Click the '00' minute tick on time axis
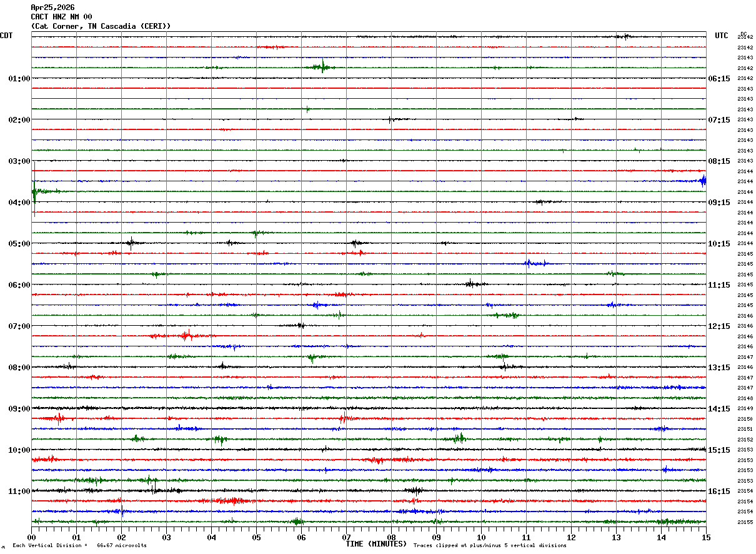Image resolution: width=756 pixels, height=554 pixels. 31,537
